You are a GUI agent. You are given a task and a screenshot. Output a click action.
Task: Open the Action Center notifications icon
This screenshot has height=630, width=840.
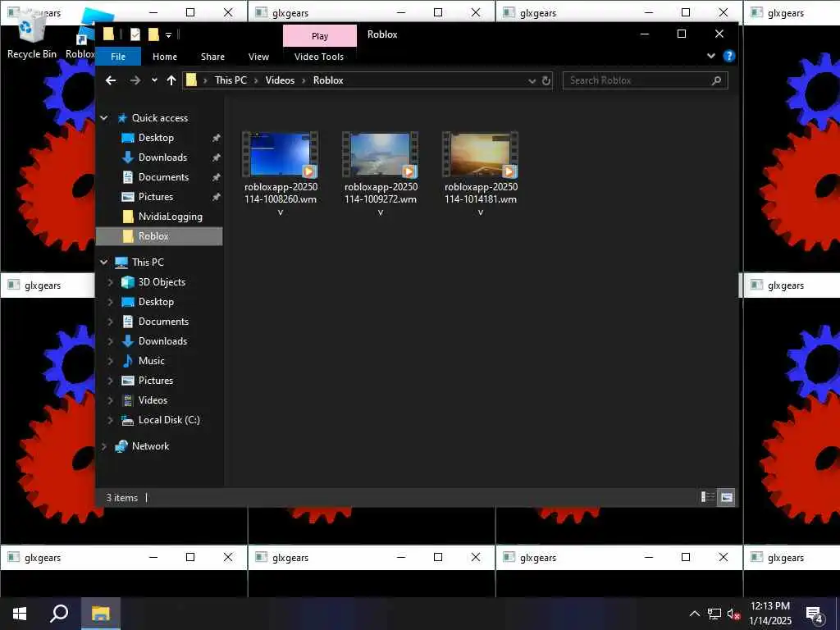click(x=815, y=614)
